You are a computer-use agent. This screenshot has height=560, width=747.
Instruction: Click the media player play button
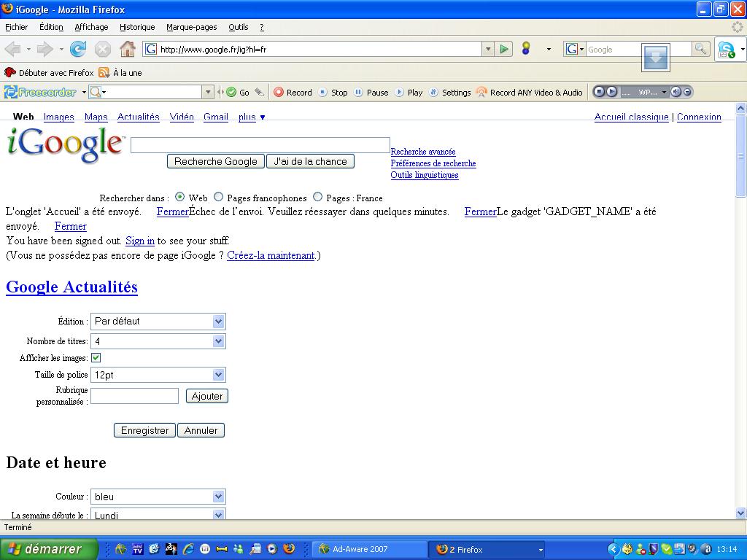click(612, 92)
